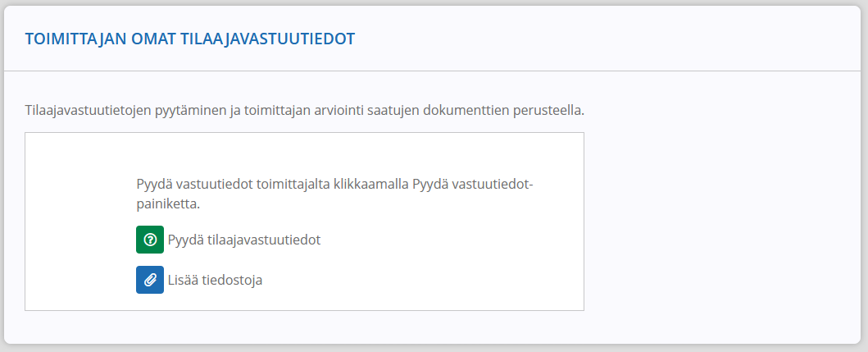The height and width of the screenshot is (352, 868).
Task: Click empty space left of the green icon
Action: pyautogui.click(x=80, y=240)
